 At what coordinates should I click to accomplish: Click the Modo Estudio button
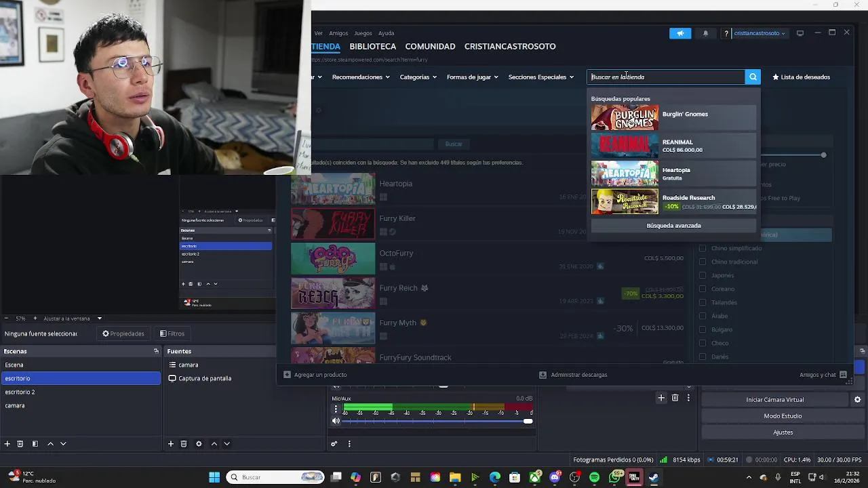[783, 416]
